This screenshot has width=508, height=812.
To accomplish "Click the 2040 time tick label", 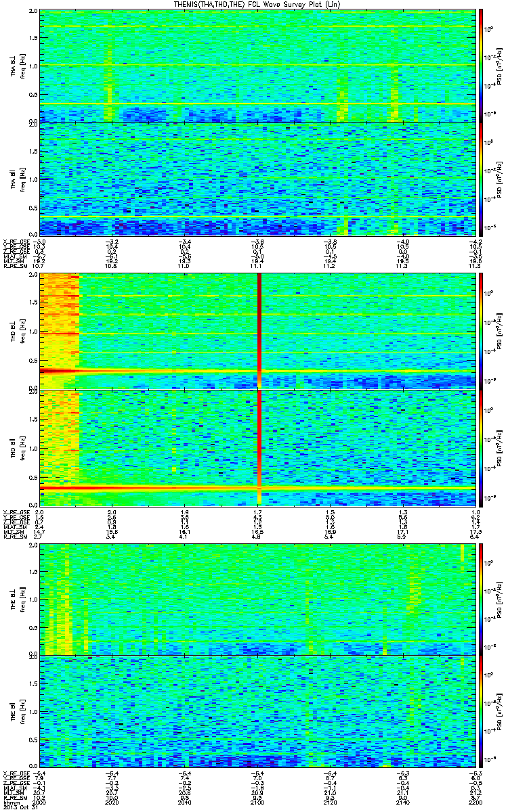I will point(185,803).
